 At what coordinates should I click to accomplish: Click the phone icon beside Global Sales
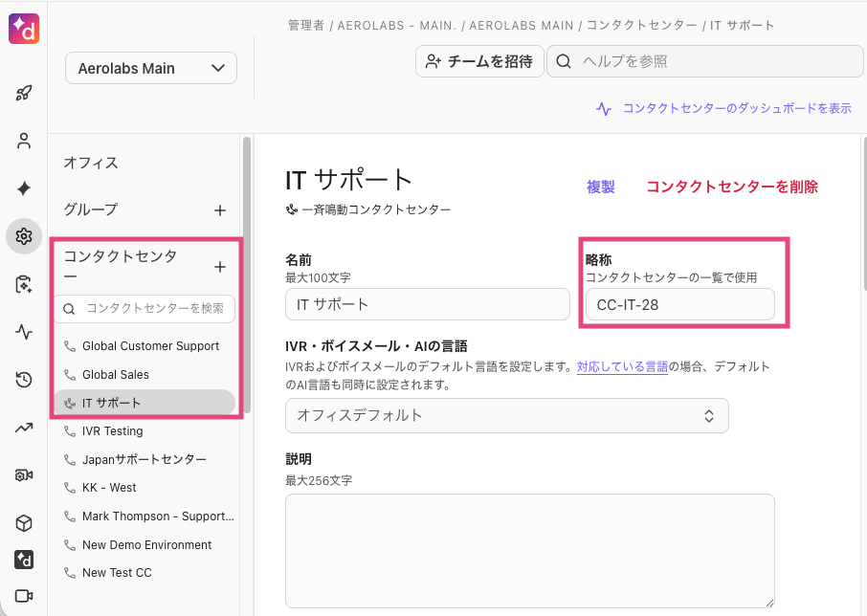(70, 375)
